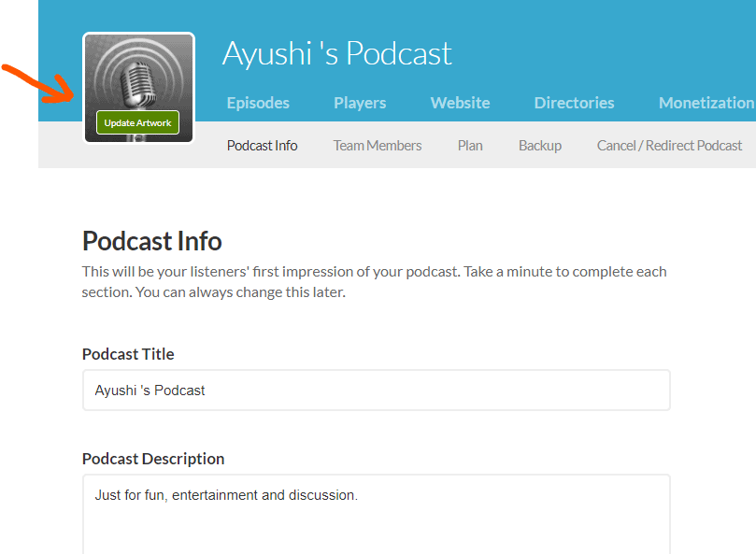Open the Team Members section
This screenshot has height=554, width=756.
pos(378,145)
